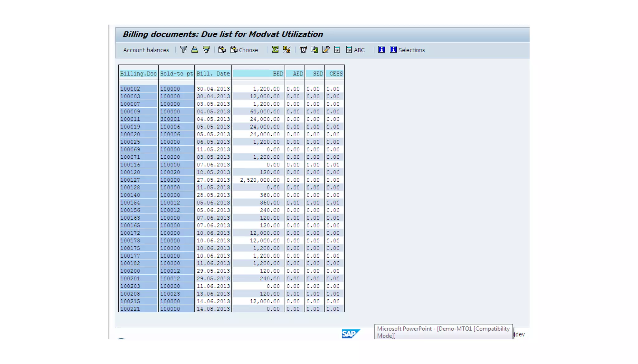The height and width of the screenshot is (364, 638).
Task: Click the word processing export icon
Action: click(303, 49)
